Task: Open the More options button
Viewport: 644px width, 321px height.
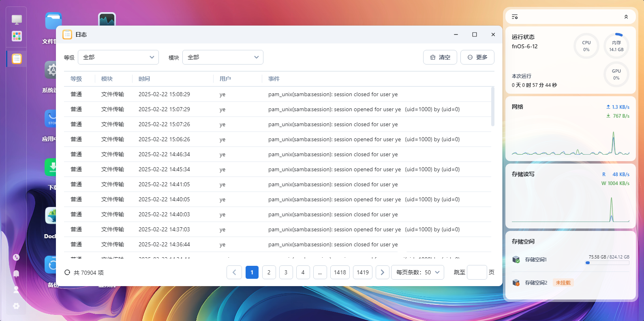Action: 477,57
